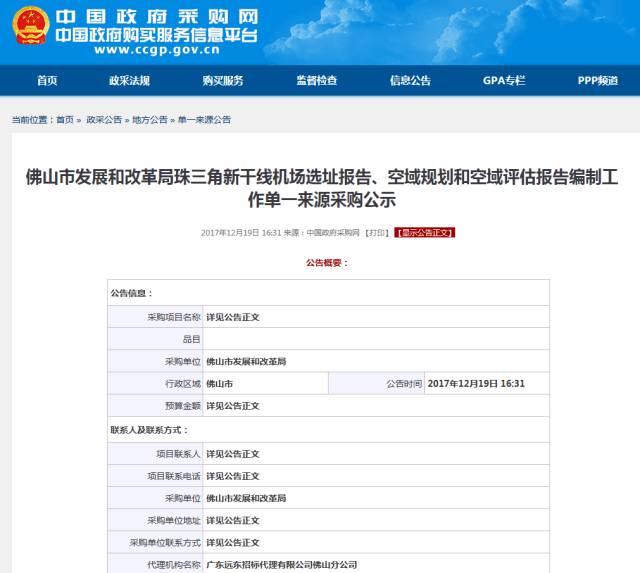Open the PPP频道 tab

point(597,81)
